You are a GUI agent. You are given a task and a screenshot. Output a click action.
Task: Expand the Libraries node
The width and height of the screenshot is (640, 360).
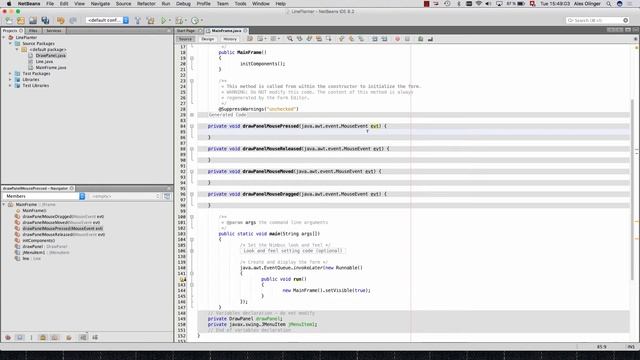(10, 80)
